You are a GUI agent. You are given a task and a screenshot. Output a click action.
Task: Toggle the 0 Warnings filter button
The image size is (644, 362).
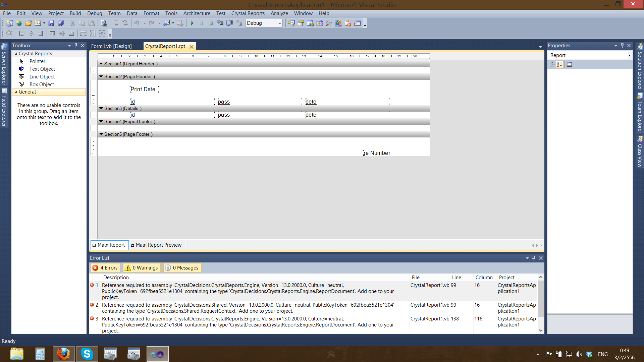click(141, 268)
